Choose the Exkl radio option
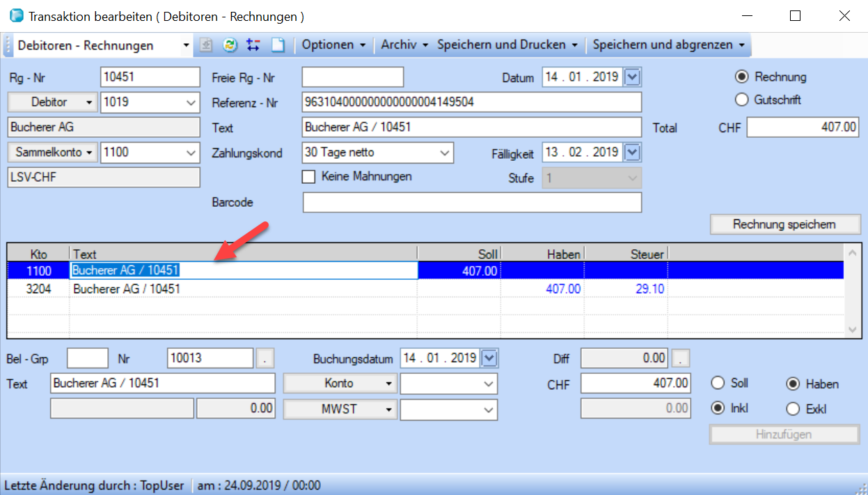 point(793,409)
